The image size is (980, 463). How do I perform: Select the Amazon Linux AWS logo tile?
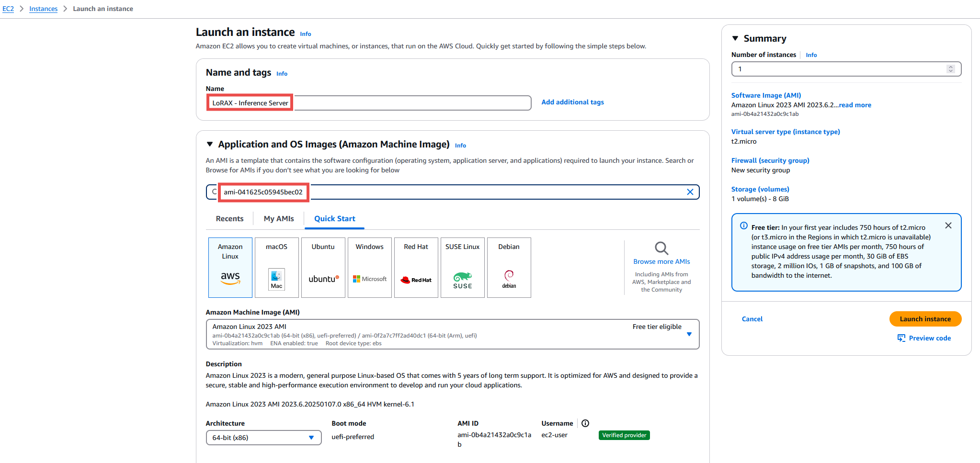pos(230,267)
